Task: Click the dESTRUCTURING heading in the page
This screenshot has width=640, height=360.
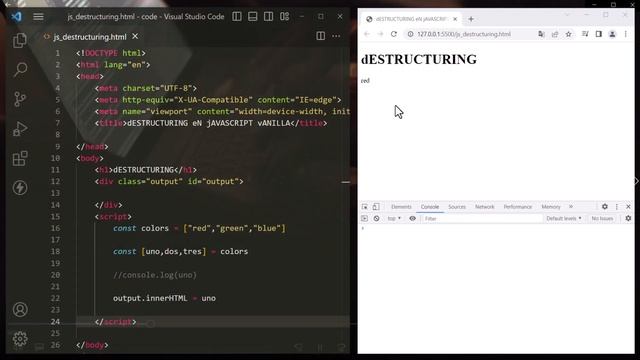Action: click(x=419, y=60)
